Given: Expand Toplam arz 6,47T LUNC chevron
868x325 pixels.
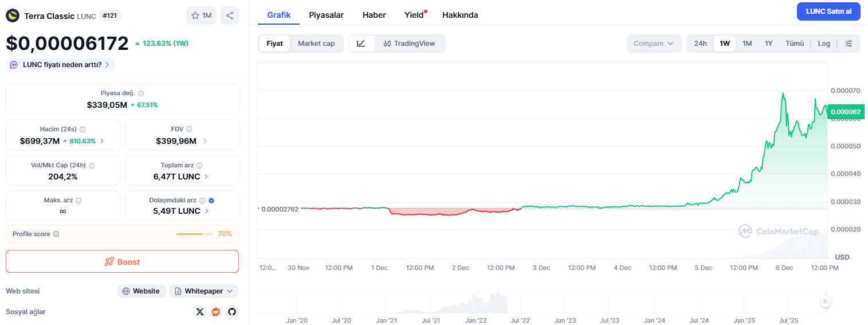Looking at the screenshot, I should (206, 177).
